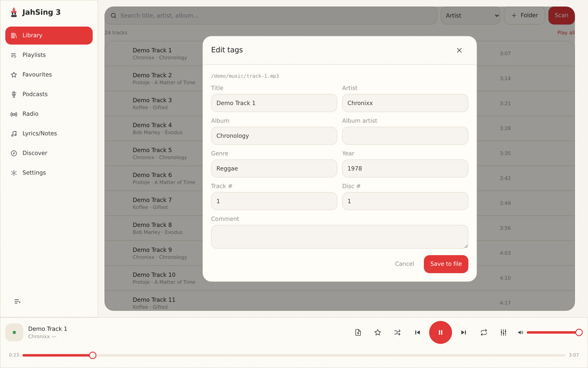
Task: Click the + Folder button
Action: point(524,15)
